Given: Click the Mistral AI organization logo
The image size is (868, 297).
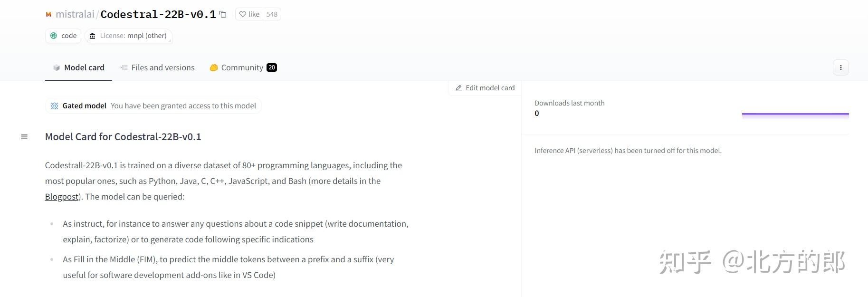Looking at the screenshot, I should [48, 14].
